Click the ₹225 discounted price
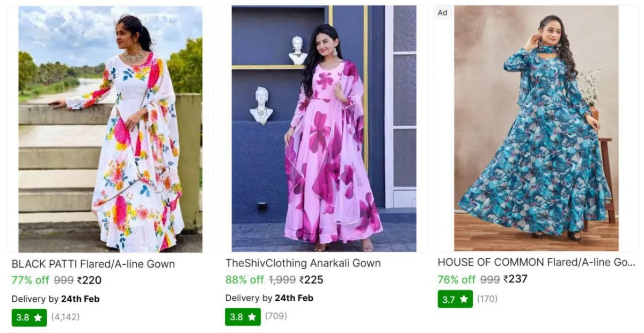The height and width of the screenshot is (333, 644). [311, 280]
